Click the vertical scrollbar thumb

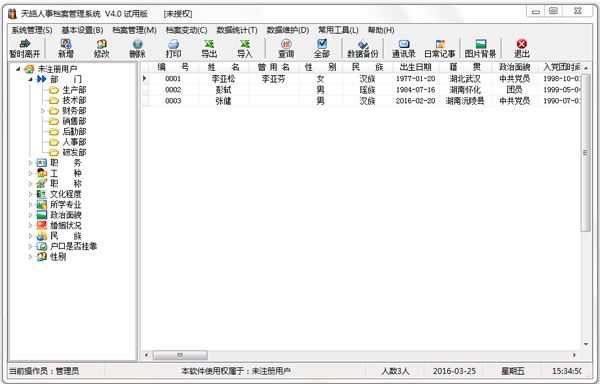point(586,152)
